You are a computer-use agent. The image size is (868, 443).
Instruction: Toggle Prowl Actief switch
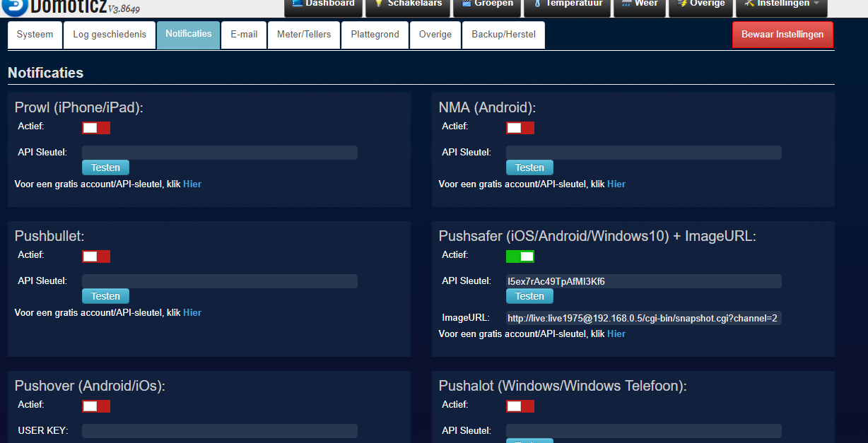[96, 128]
